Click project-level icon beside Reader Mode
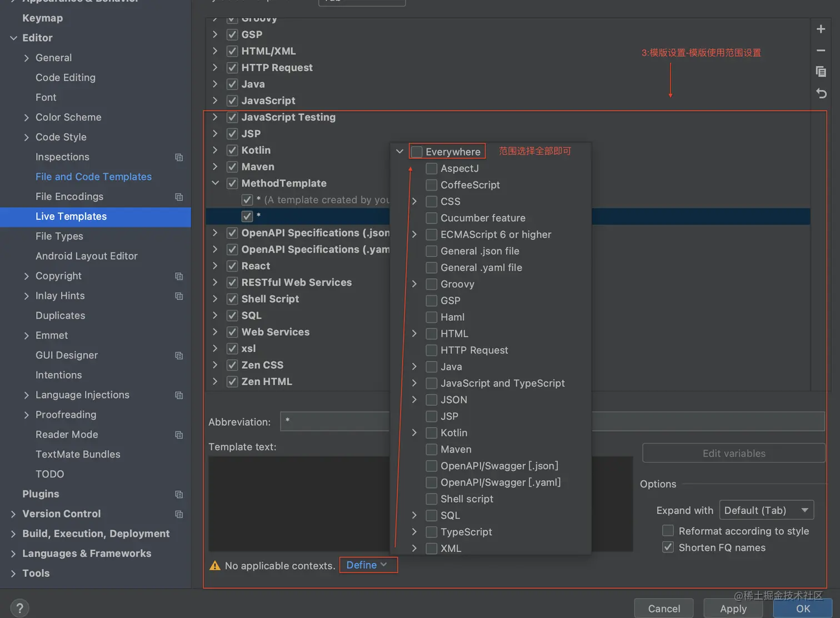 179,435
